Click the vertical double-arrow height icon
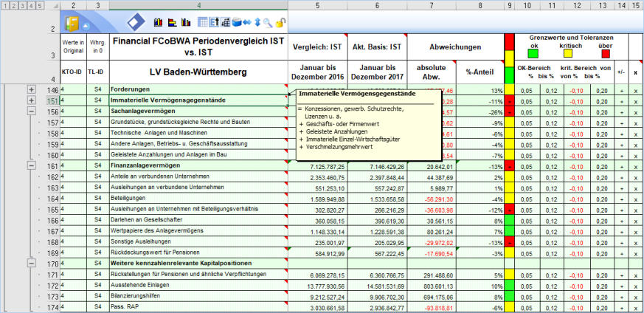Viewport: 644px width, 313px height. 257,23
